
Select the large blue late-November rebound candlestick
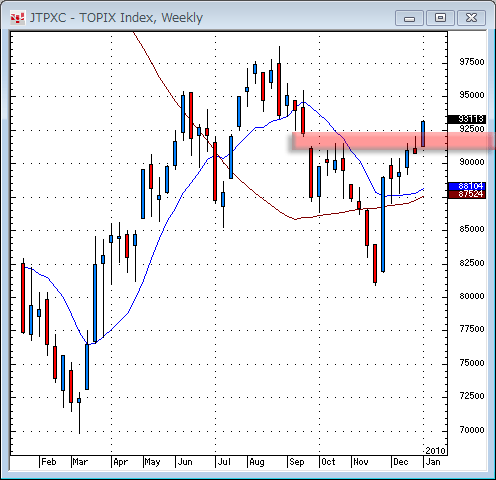383,225
